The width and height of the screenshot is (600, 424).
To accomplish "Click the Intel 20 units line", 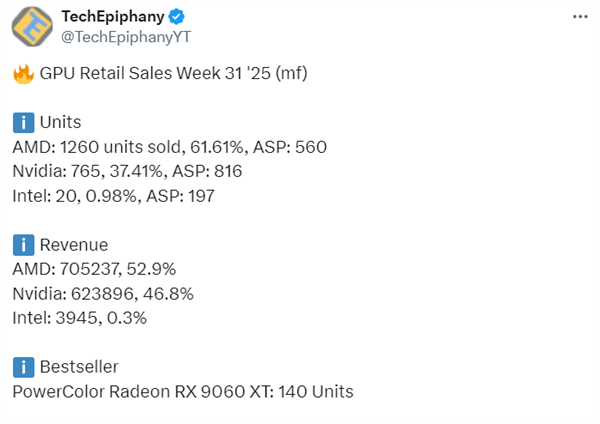I will click(113, 196).
